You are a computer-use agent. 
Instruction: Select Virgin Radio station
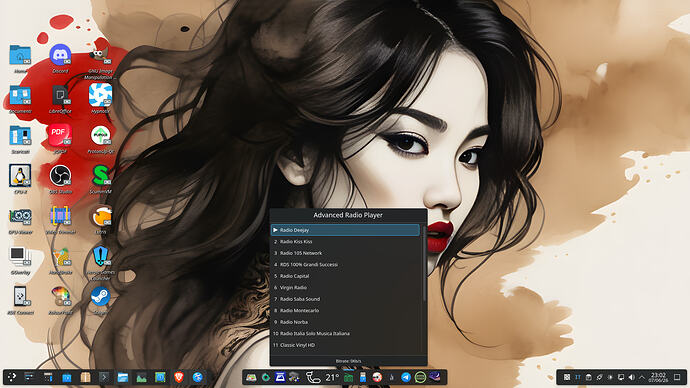click(345, 287)
